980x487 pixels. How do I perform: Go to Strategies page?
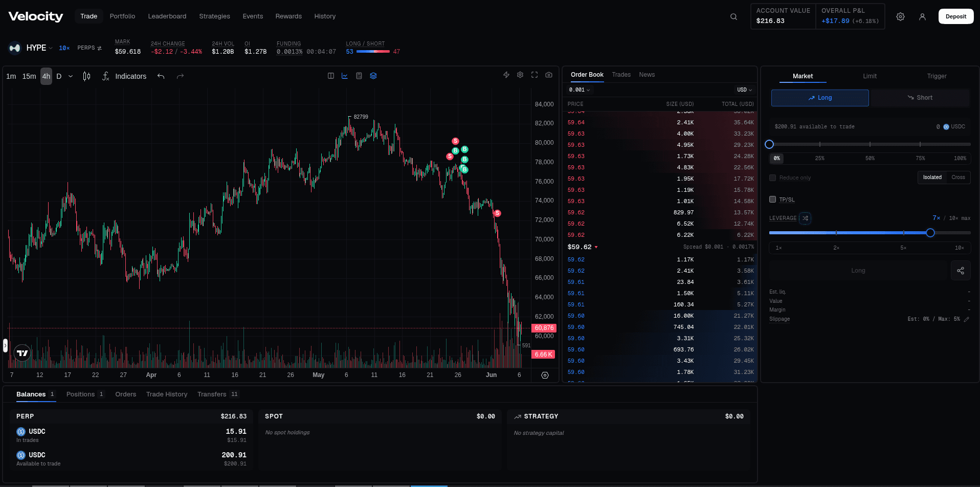tap(214, 16)
